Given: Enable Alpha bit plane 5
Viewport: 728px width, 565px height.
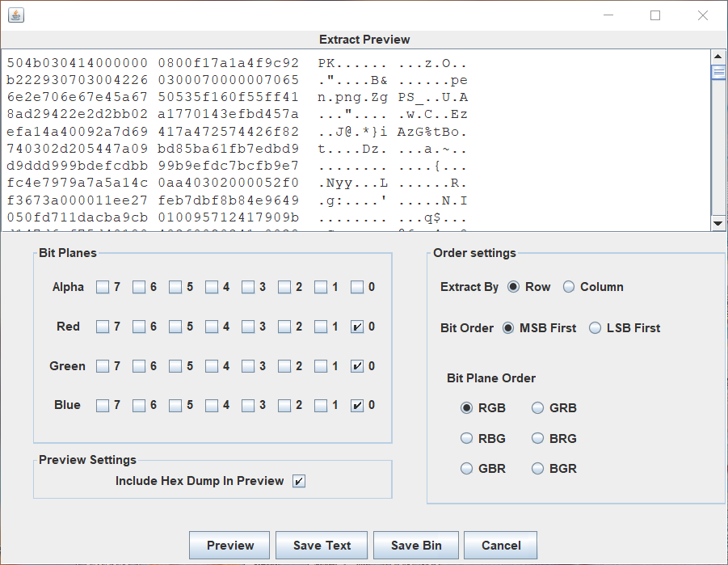Looking at the screenshot, I should point(175,287).
